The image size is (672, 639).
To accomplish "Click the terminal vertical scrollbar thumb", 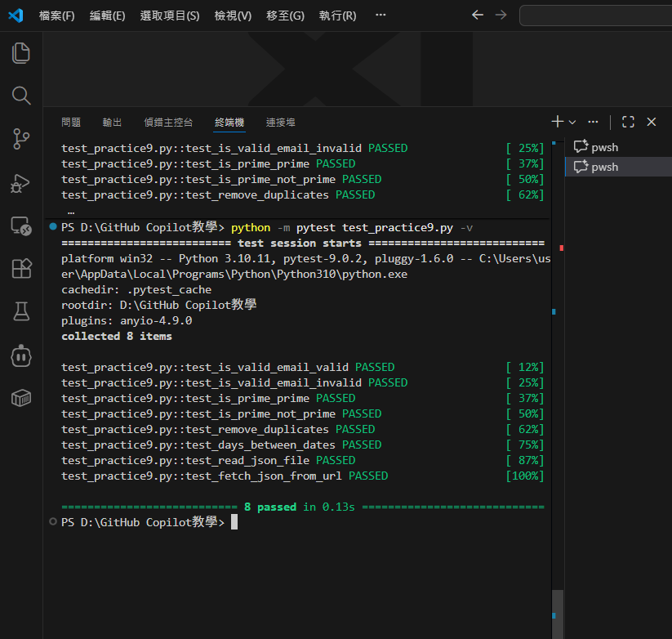I will 558,613.
